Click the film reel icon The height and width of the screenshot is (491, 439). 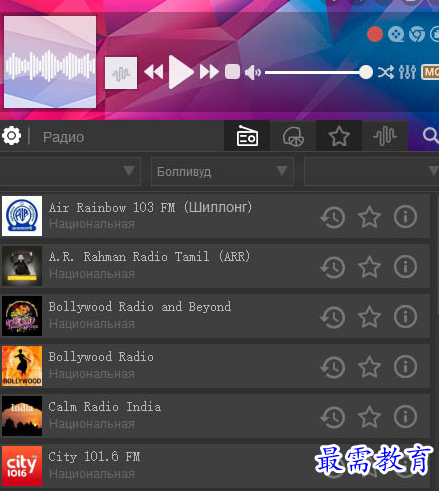click(396, 34)
